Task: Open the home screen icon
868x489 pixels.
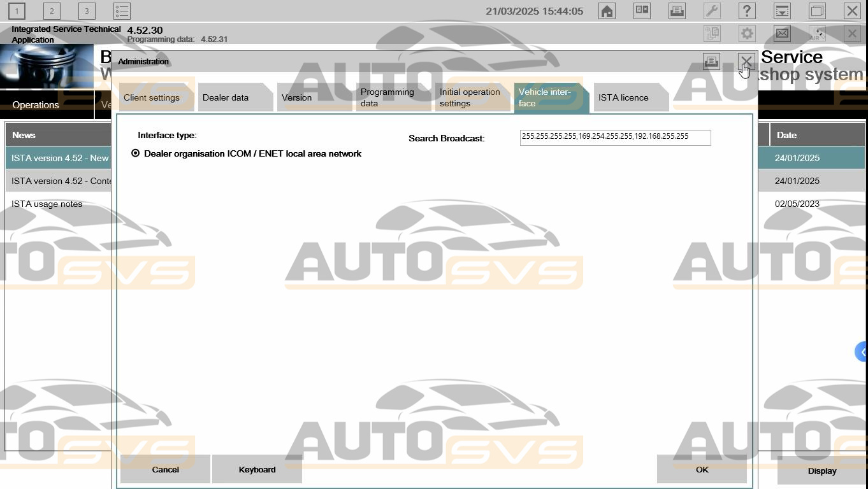Action: pos(607,11)
